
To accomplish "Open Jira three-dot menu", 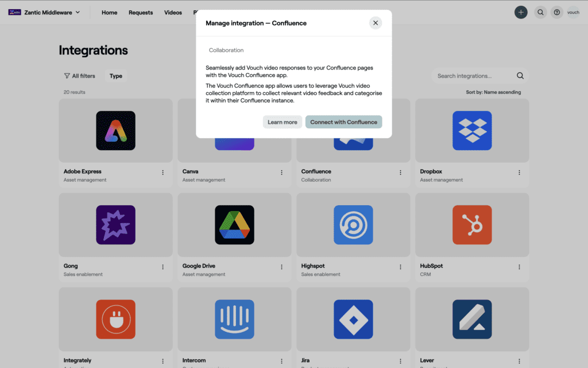I will click(x=400, y=361).
